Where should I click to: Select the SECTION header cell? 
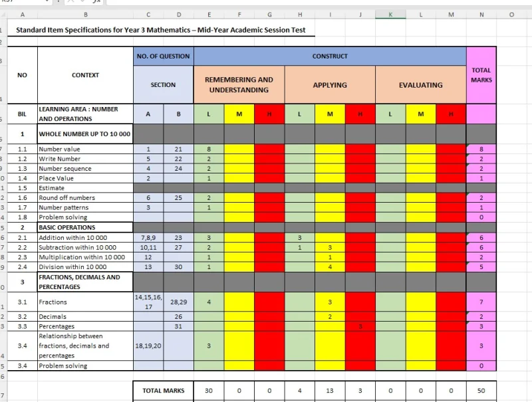pos(163,85)
